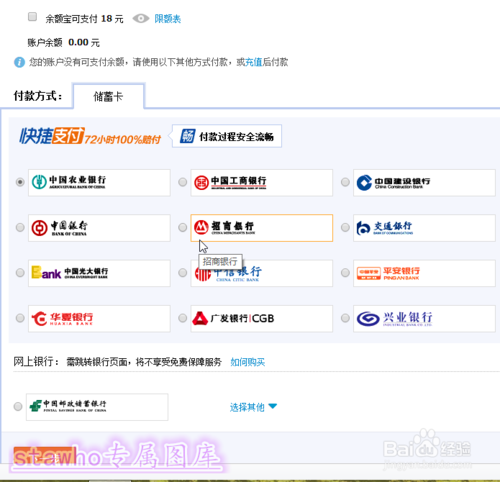Screen dimensions: 500x482
Task: Select 中国银行 radio button
Action: click(20, 227)
